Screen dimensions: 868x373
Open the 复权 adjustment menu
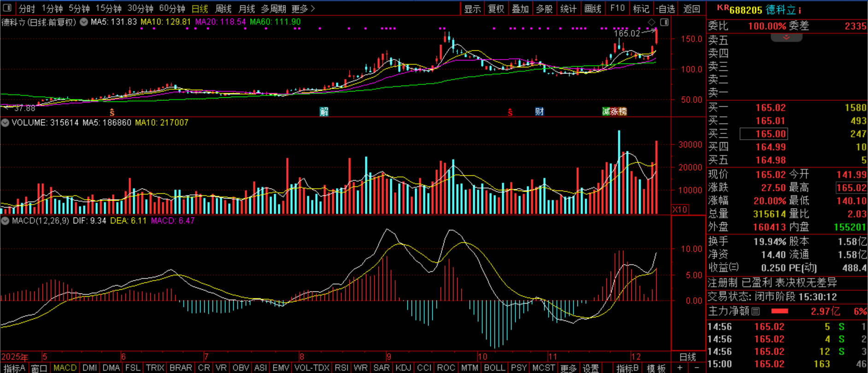[496, 8]
